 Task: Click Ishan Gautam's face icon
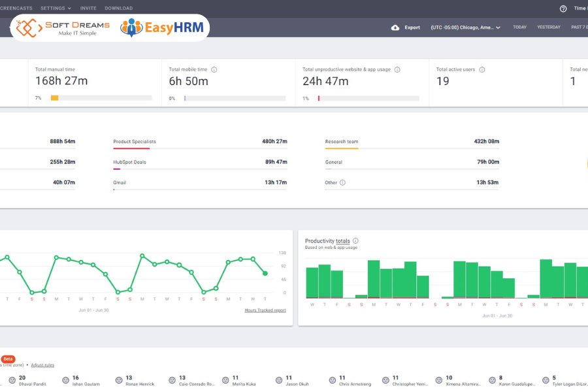coord(65,380)
